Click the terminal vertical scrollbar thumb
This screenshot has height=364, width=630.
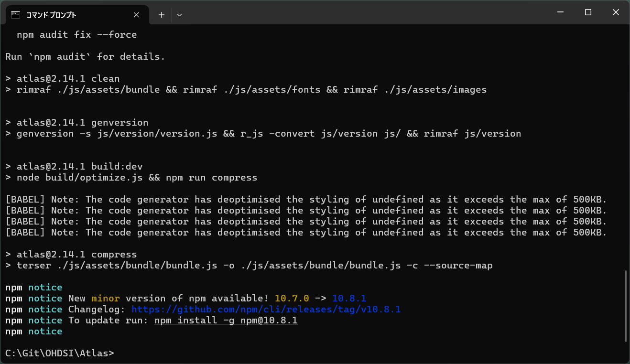[x=626, y=306]
